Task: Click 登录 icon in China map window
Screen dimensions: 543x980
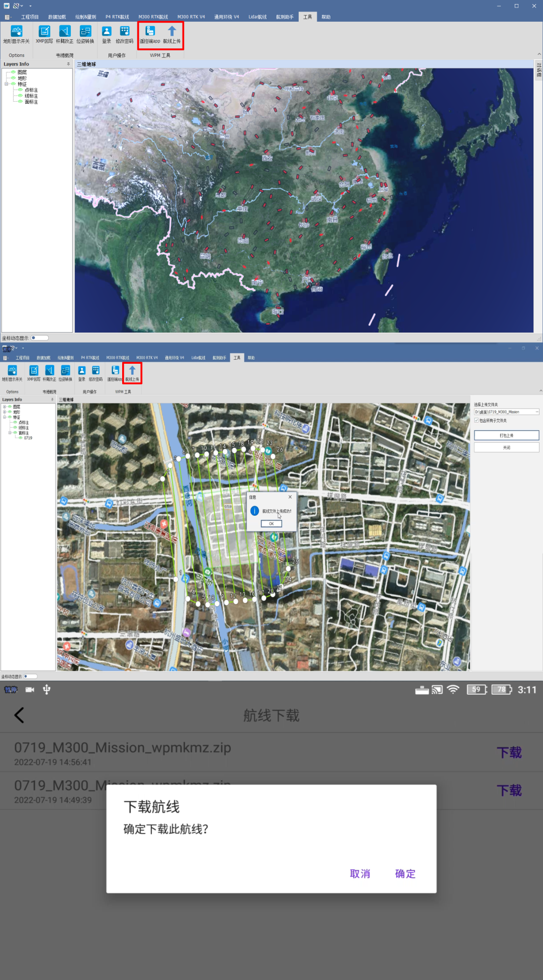Action: [107, 31]
